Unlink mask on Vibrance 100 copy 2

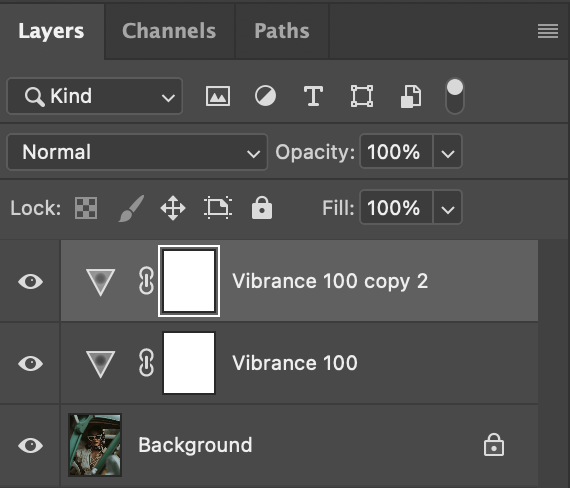tap(146, 281)
